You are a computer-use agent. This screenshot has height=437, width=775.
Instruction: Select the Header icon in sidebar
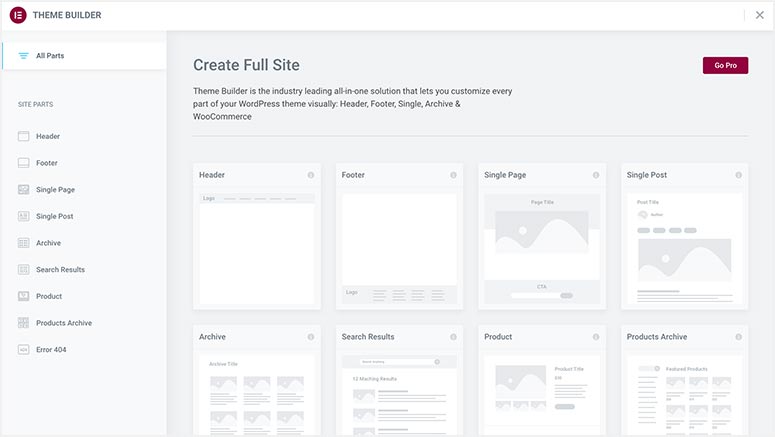pos(23,136)
